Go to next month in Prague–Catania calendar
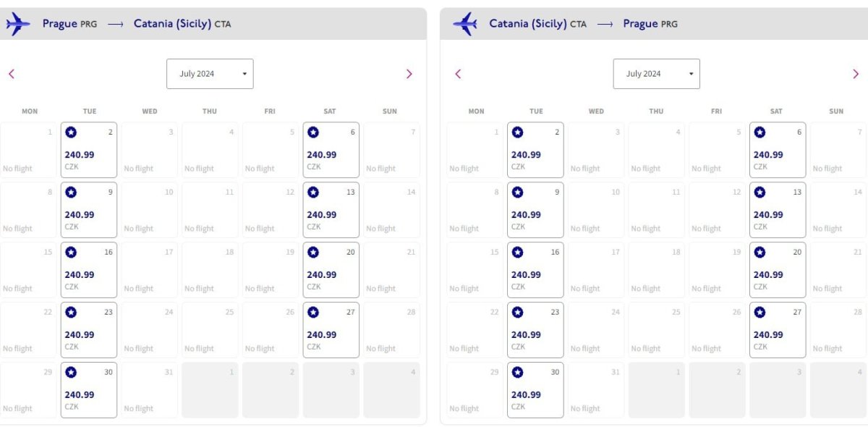This screenshot has width=868, height=427. pos(409,74)
